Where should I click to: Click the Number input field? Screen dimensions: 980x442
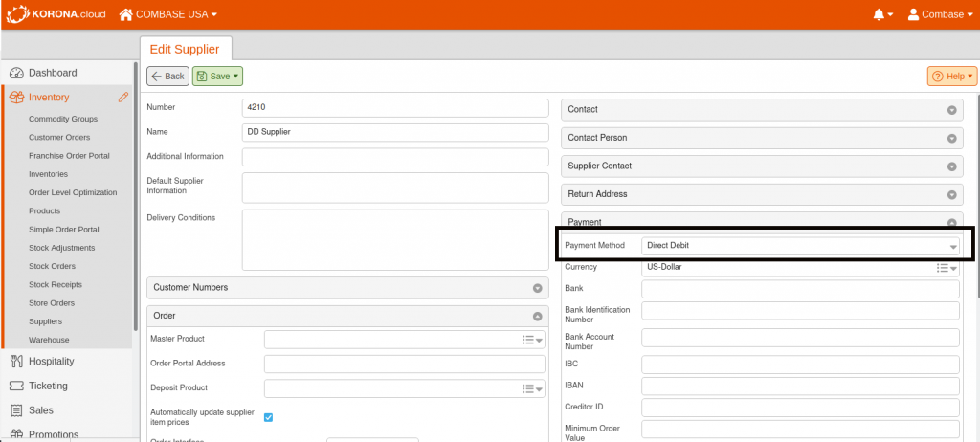coord(395,107)
